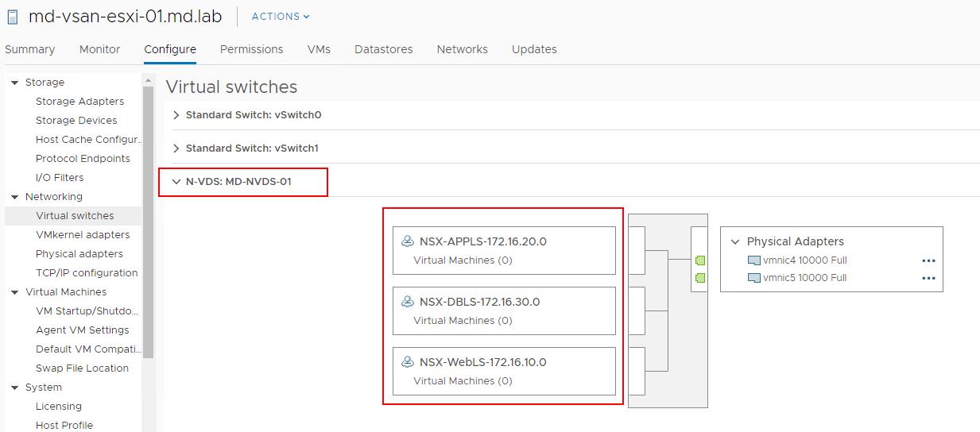Click the NSX-APPLS-172.16.20.0 port group icon
The height and width of the screenshot is (432, 980).
tap(408, 241)
